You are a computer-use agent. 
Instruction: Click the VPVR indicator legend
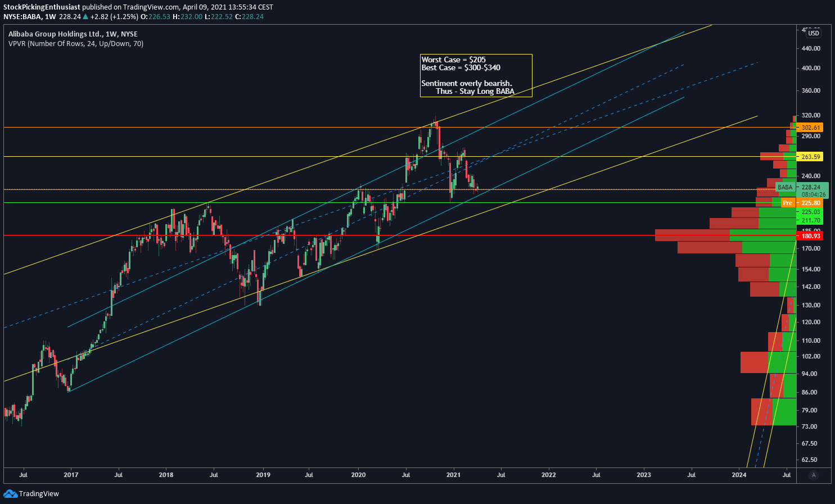tap(76, 43)
